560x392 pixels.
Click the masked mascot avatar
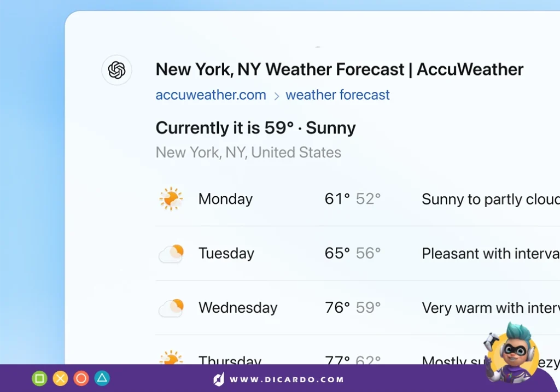[x=511, y=353]
